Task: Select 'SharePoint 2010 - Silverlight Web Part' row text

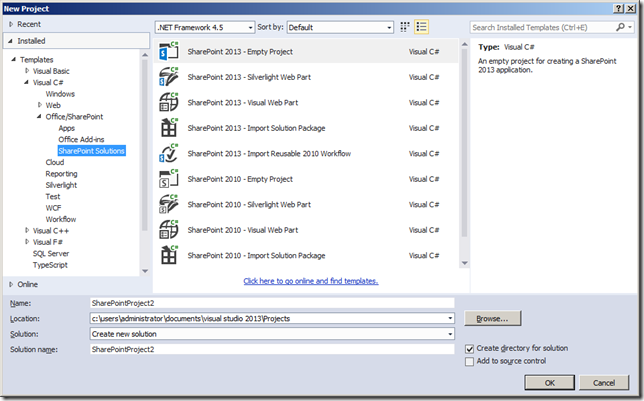Action: click(x=249, y=205)
